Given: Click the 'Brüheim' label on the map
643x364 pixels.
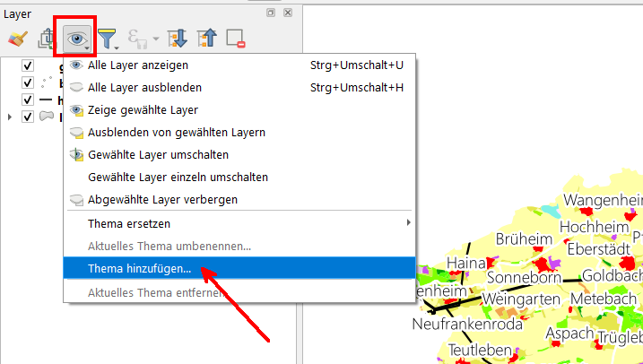Looking at the screenshot, I should 524,239.
